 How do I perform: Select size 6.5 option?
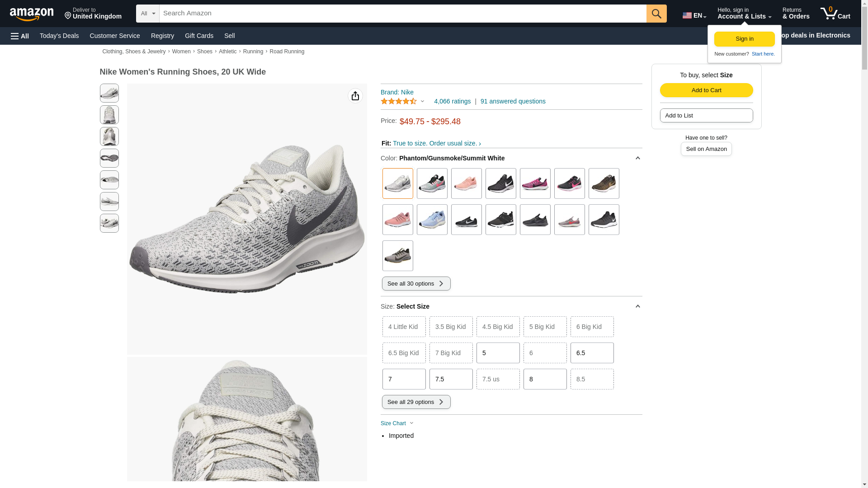[592, 353]
